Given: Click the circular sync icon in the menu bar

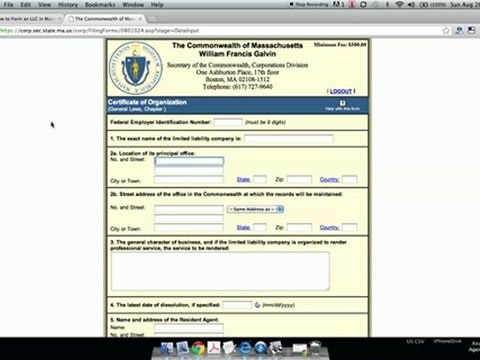Looking at the screenshot, I should [363, 5].
